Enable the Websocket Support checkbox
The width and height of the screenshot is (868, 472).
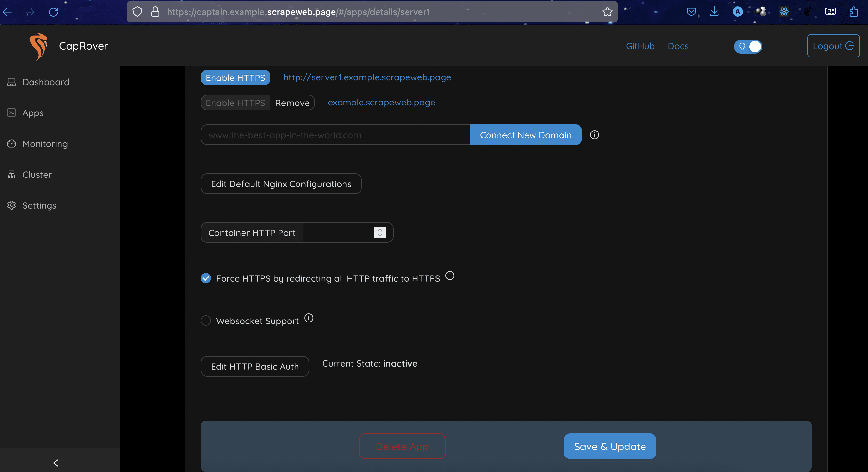(206, 321)
